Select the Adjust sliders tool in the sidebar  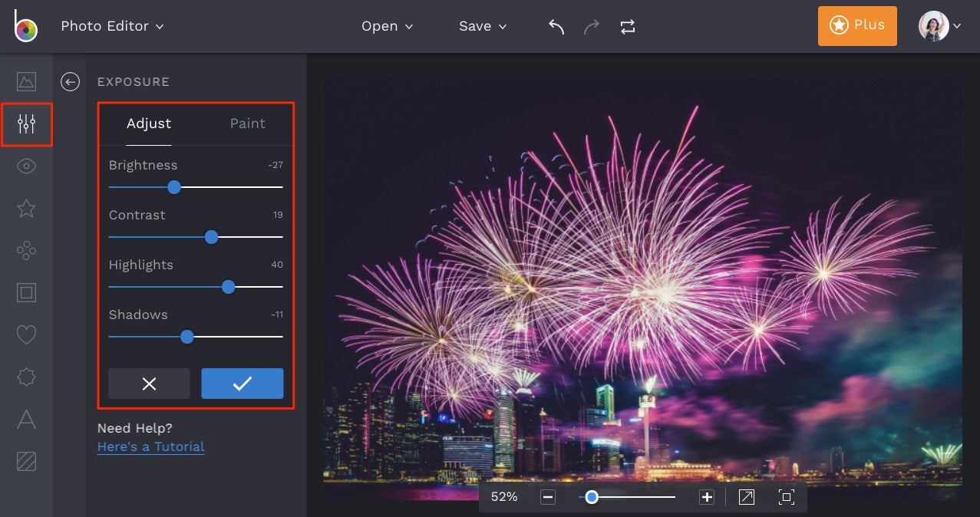pos(27,124)
